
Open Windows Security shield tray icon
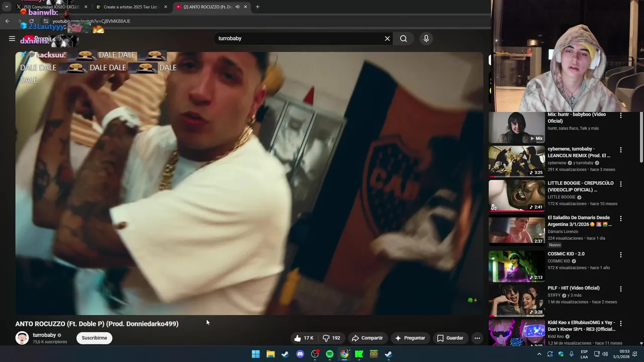pyautogui.click(x=560, y=354)
